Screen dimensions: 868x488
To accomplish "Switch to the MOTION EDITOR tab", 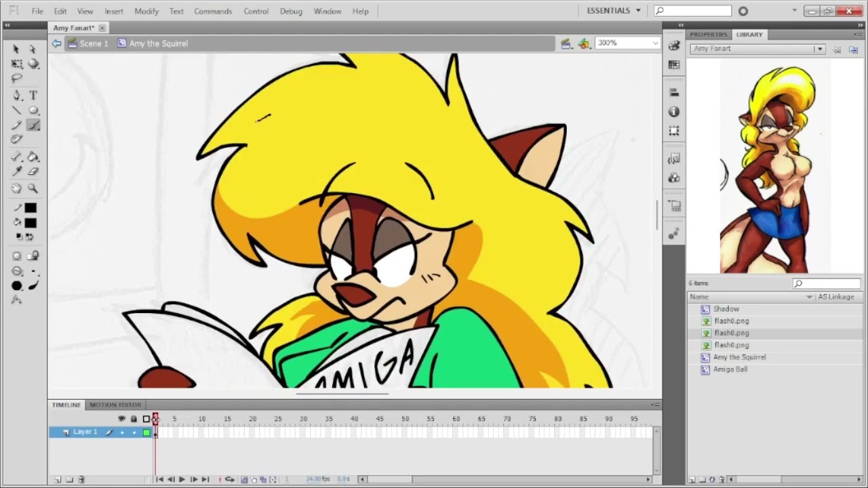I will point(115,405).
